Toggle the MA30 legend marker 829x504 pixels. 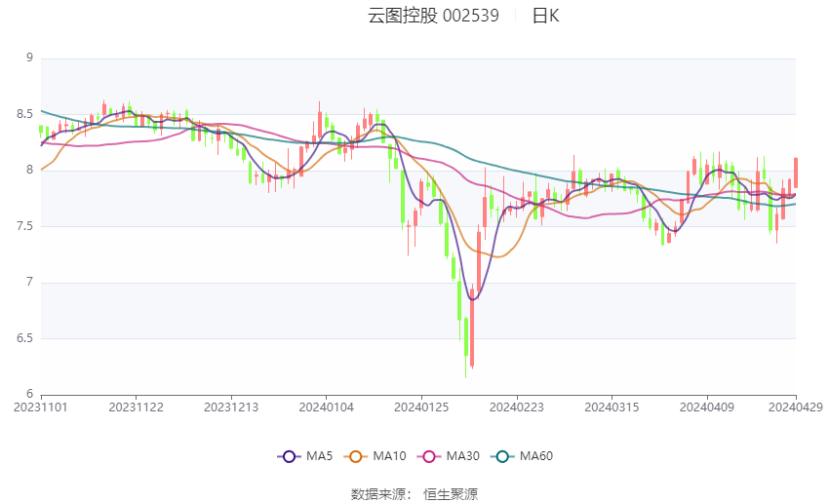pos(429,456)
